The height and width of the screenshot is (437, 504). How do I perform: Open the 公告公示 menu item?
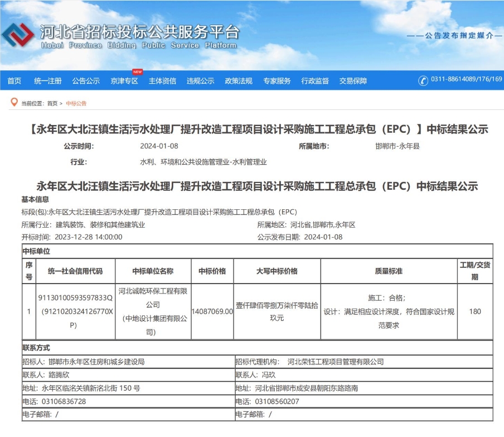pyautogui.click(x=86, y=81)
